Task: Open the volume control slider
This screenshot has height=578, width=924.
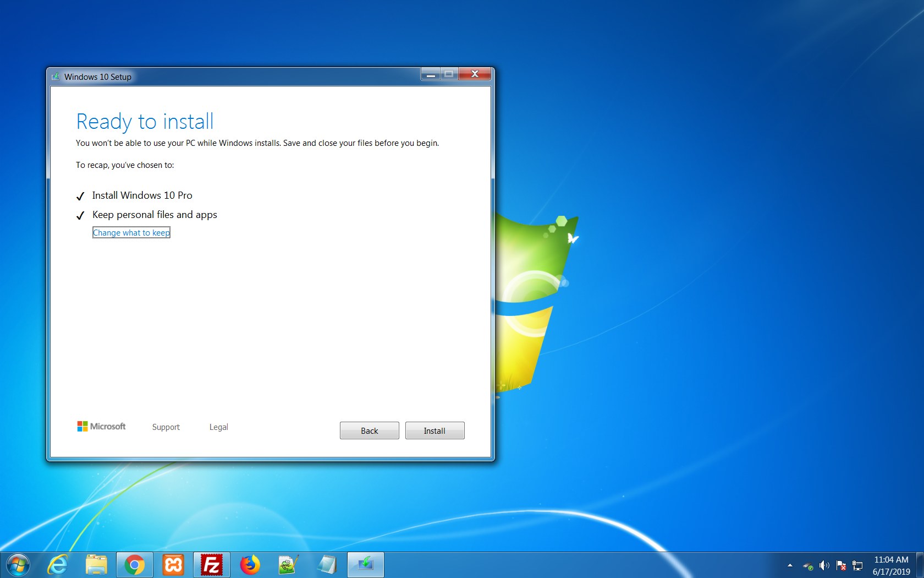Action: (824, 565)
